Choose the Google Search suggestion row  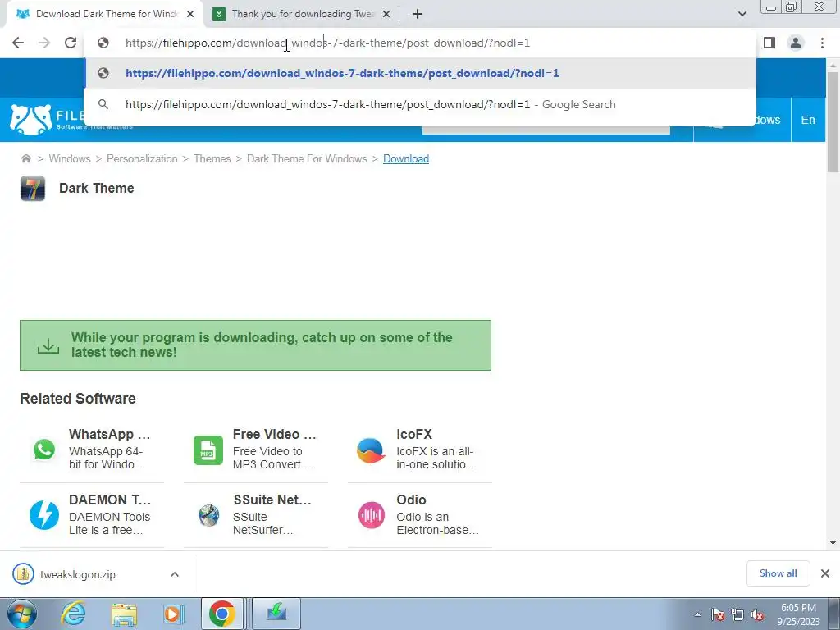420,104
